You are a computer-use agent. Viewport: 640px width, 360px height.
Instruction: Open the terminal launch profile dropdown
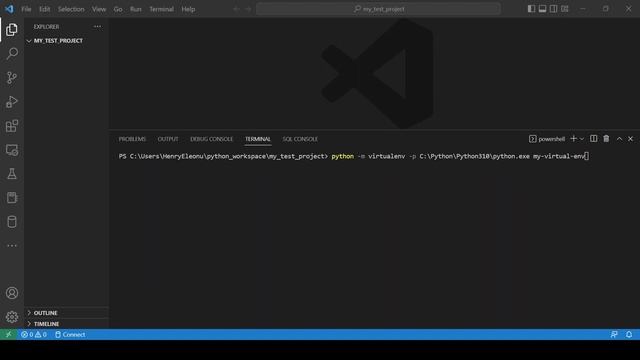click(x=582, y=139)
